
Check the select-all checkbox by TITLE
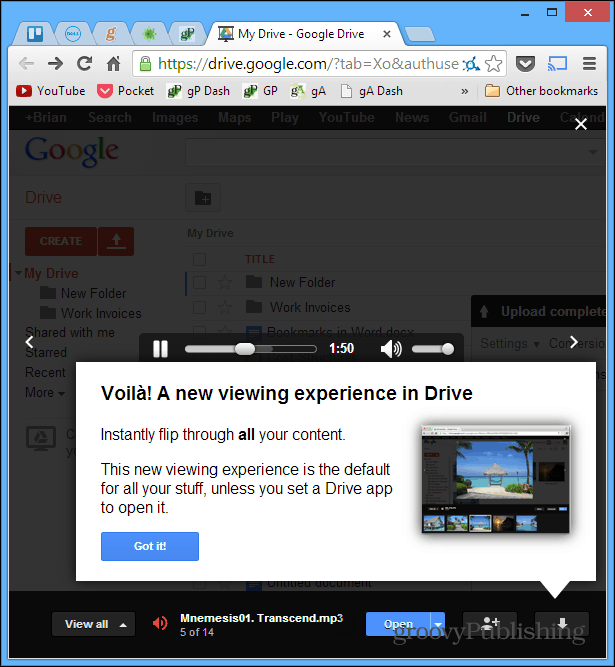coord(199,259)
